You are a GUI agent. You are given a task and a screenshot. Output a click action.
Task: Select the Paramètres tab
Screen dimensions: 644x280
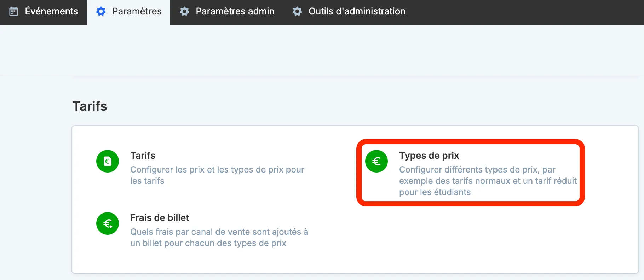pos(128,12)
